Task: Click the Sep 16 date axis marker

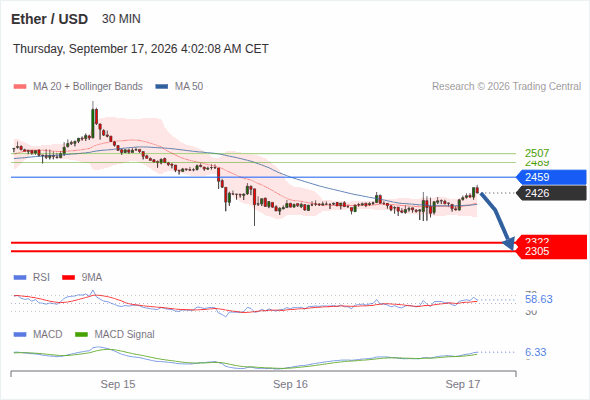Action: tap(290, 384)
